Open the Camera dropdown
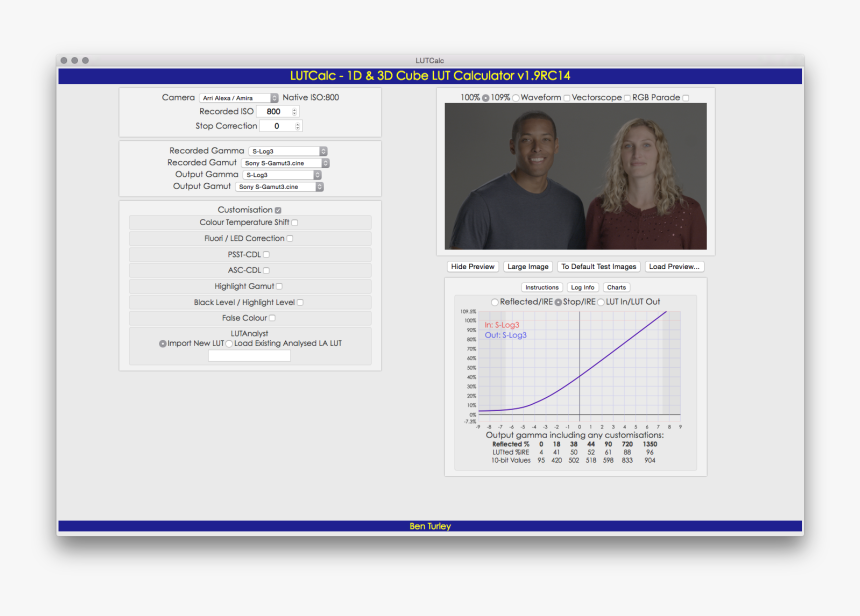 239,98
